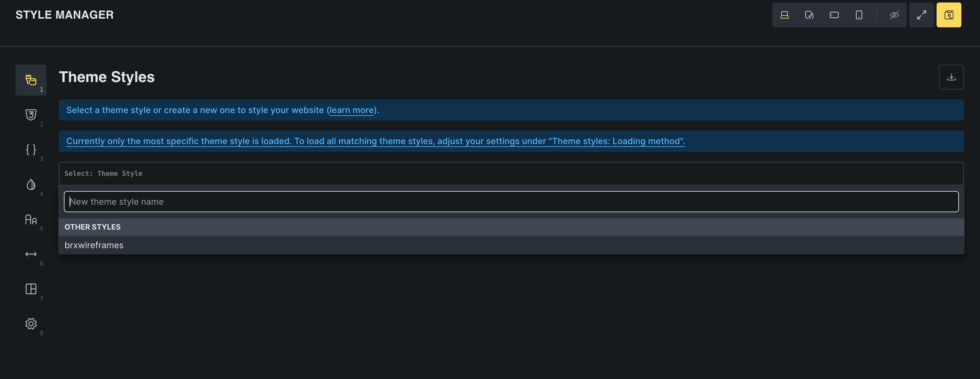Toggle the crossed-eye preview visibility
The image size is (980, 379).
point(894,15)
